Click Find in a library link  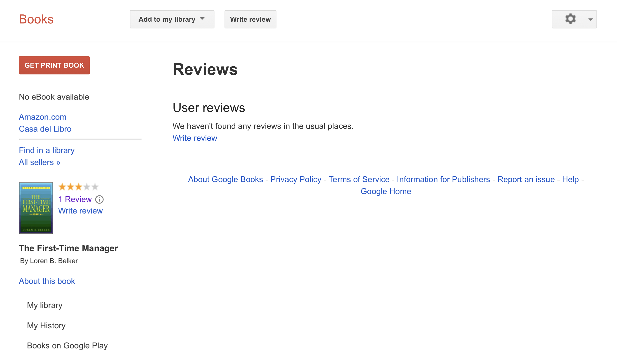pyautogui.click(x=47, y=150)
